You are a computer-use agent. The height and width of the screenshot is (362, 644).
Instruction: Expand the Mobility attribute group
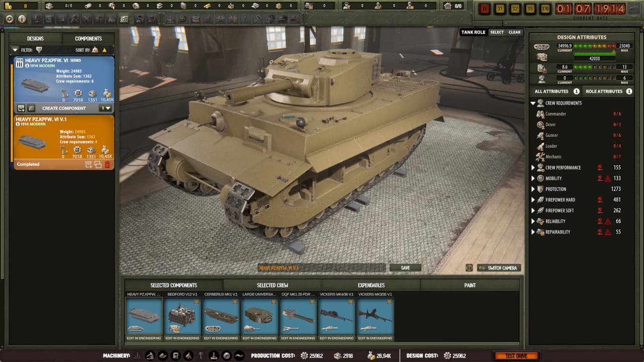533,178
